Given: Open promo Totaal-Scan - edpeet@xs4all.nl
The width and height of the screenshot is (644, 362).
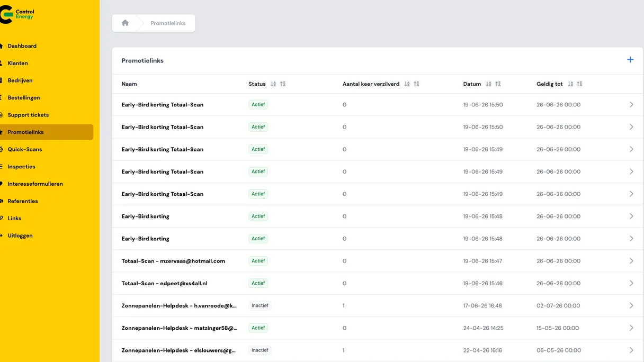Looking at the screenshot, I should coord(164,283).
